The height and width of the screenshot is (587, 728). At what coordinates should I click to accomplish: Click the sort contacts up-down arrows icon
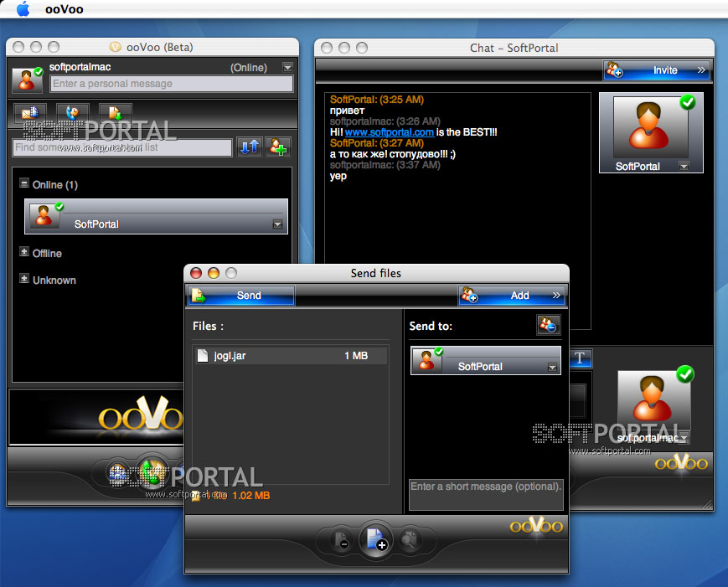pos(250,147)
